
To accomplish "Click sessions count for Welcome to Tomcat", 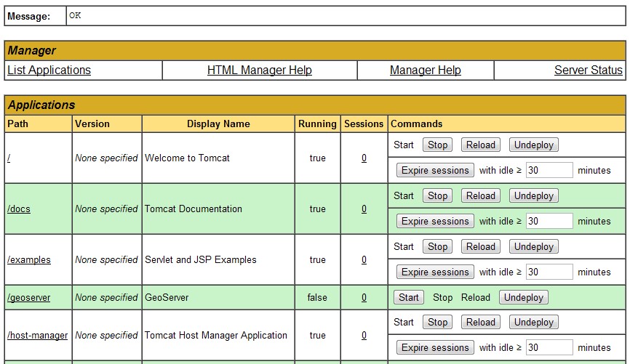I will [x=364, y=158].
